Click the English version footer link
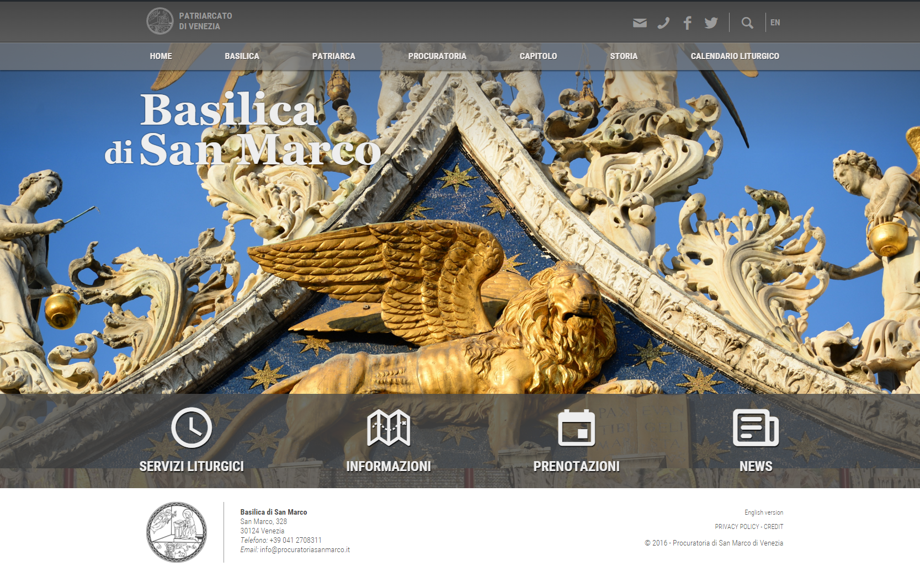The image size is (920, 588). pyautogui.click(x=763, y=512)
